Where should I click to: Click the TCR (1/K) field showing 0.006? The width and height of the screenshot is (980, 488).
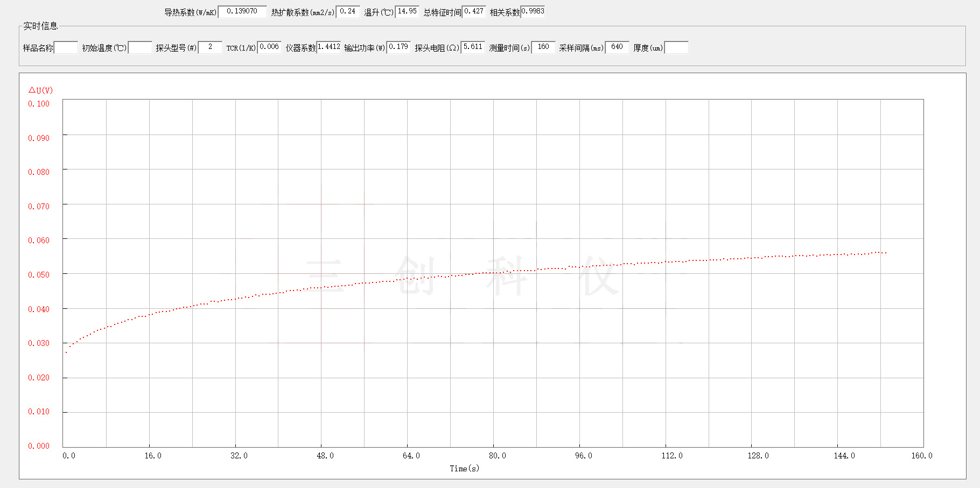point(269,48)
